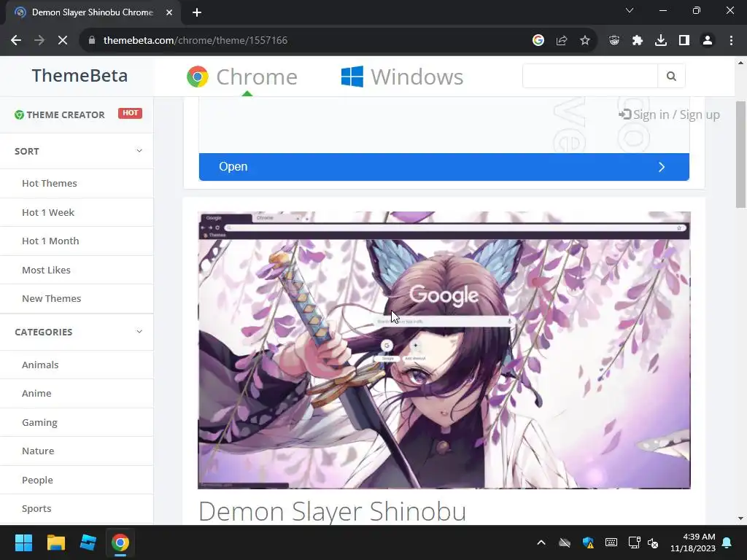Bookmark this page with the star
Image resolution: width=747 pixels, height=560 pixels.
pyautogui.click(x=585, y=41)
